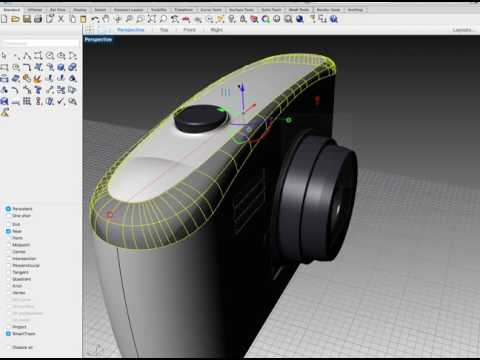Switch to the Set View toolbar tab

58,10
